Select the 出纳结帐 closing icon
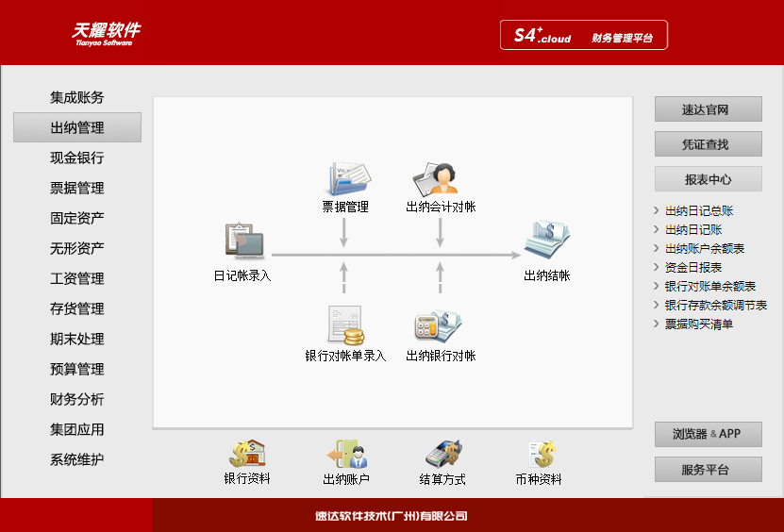 [x=547, y=241]
